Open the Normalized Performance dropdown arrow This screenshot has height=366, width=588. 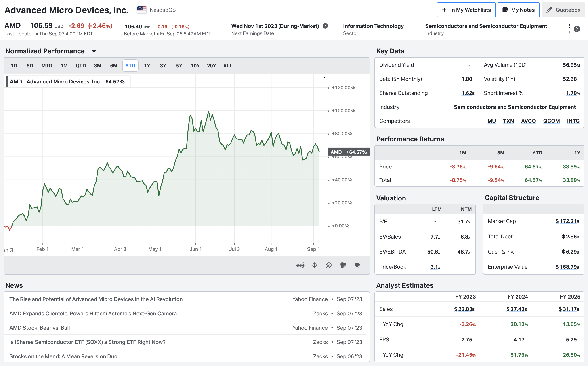pyautogui.click(x=94, y=51)
